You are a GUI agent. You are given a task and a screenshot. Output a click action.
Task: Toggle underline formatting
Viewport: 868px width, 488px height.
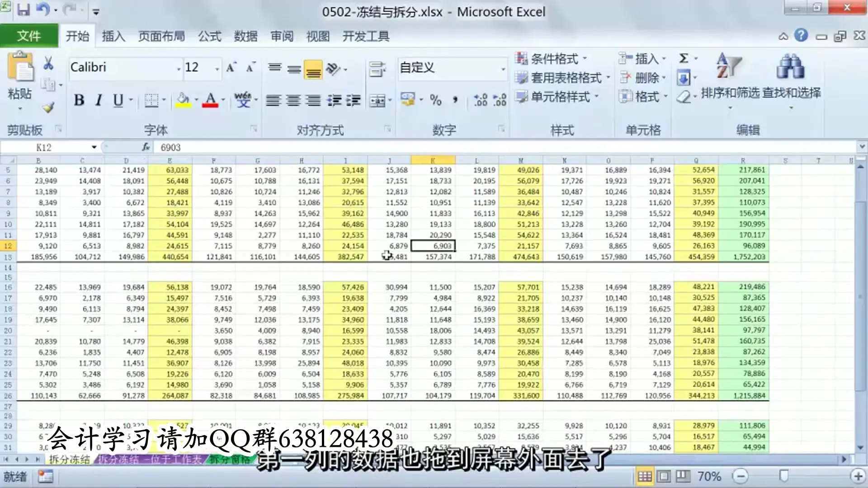pos(117,100)
